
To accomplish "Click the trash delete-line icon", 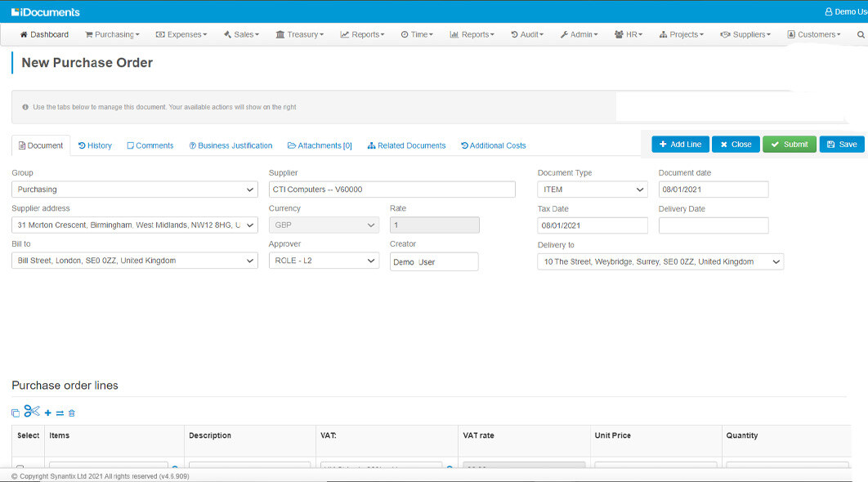I will [71, 413].
